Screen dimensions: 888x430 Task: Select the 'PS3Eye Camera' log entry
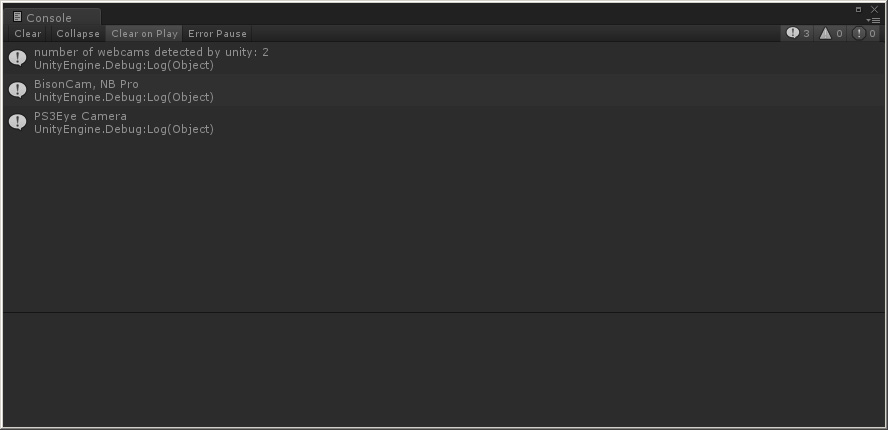tap(443, 122)
